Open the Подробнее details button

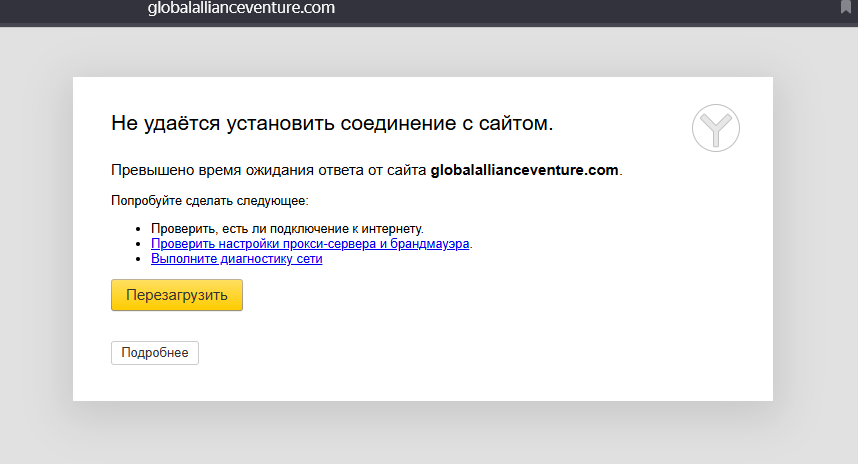click(x=155, y=353)
